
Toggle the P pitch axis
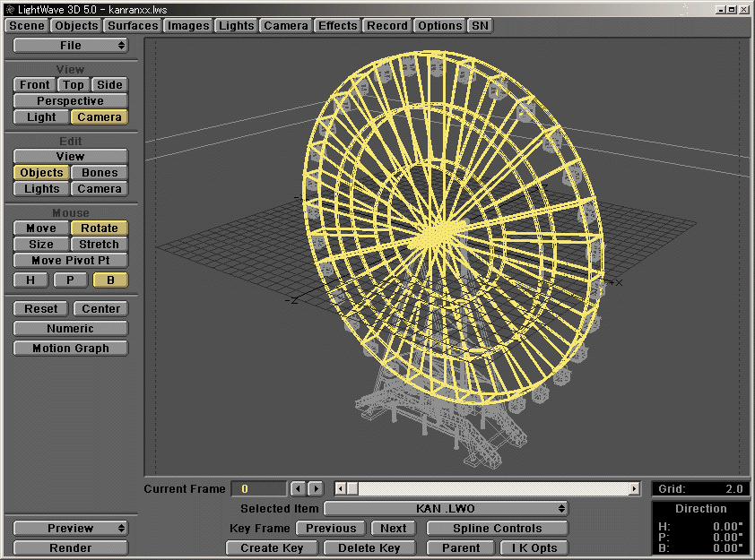(x=70, y=280)
